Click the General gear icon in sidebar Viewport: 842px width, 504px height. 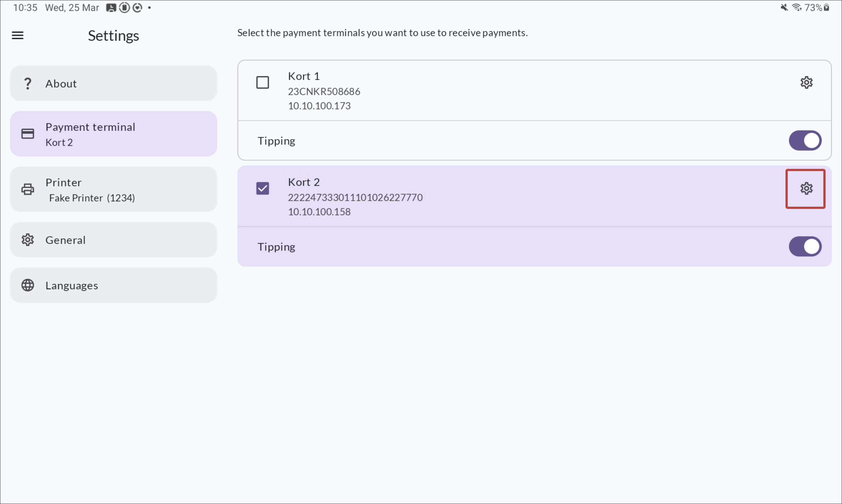tap(28, 240)
